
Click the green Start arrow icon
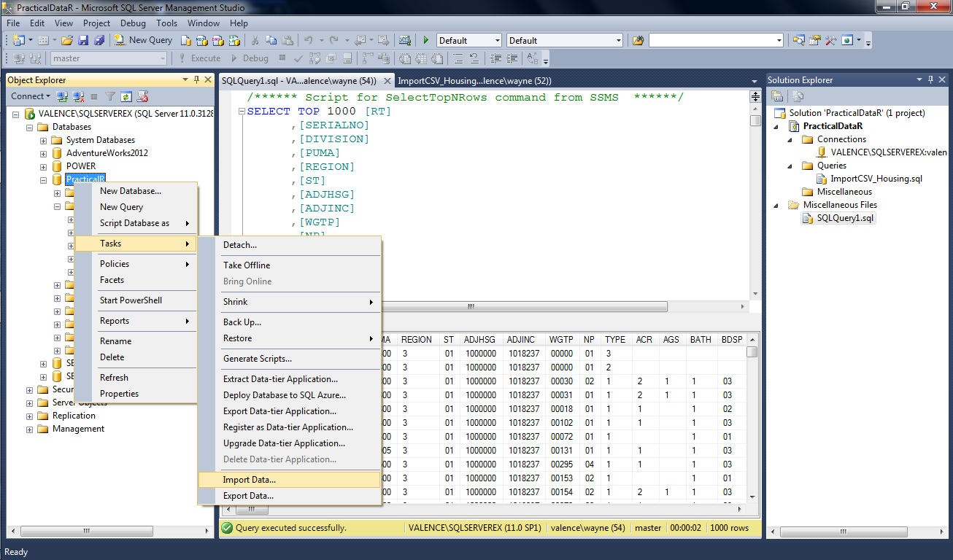(x=426, y=40)
